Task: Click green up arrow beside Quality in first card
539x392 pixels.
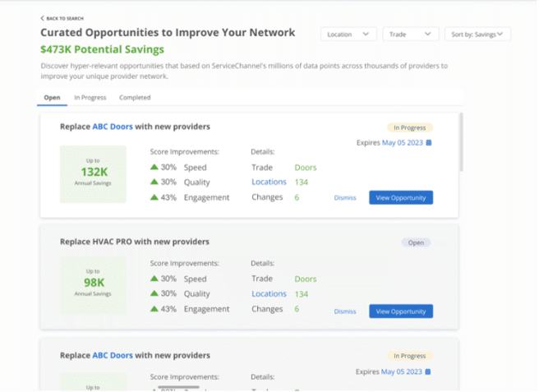Action: click(x=154, y=182)
